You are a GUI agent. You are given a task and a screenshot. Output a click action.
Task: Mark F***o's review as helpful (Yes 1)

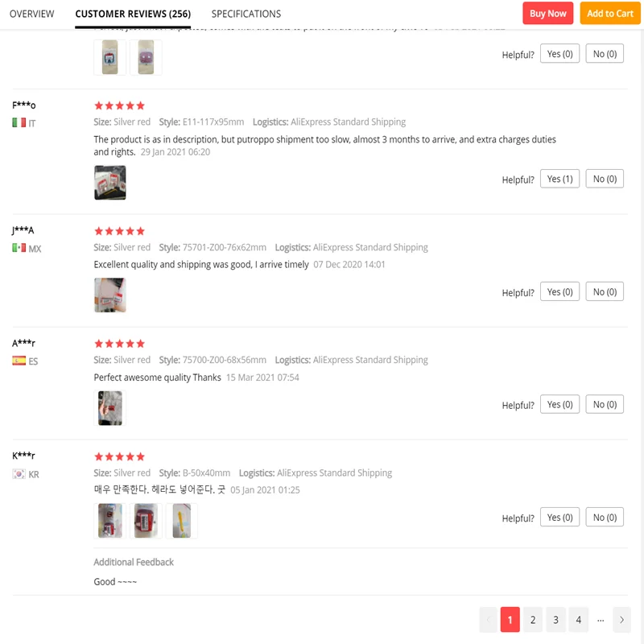pos(559,179)
